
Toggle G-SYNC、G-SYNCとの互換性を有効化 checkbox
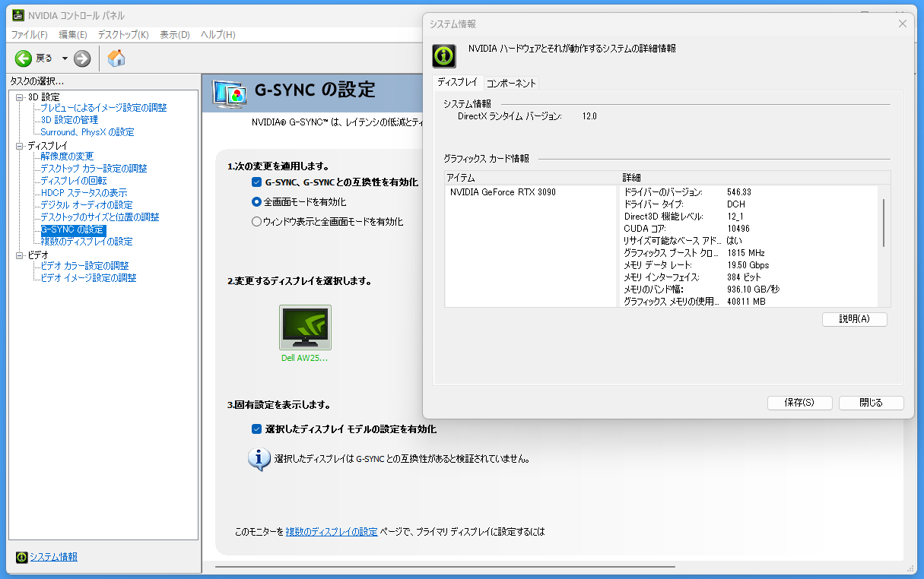pos(256,182)
